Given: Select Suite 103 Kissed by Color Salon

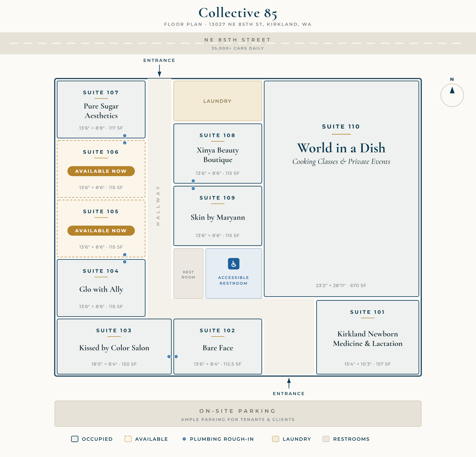Looking at the screenshot, I should 114,347.
